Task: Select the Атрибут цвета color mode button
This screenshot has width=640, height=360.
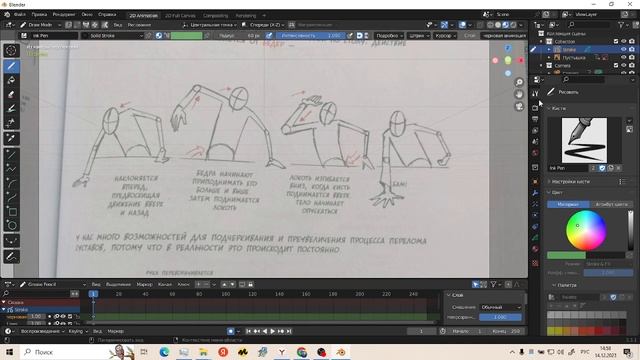Action: pyautogui.click(x=611, y=204)
